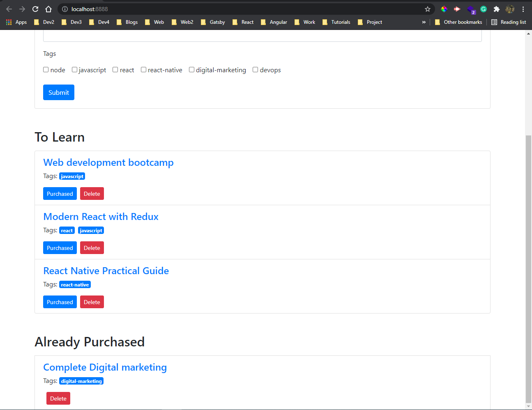The width and height of the screenshot is (532, 410).
Task: Mark Modern React with Redux as Purchased
Action: pyautogui.click(x=60, y=248)
